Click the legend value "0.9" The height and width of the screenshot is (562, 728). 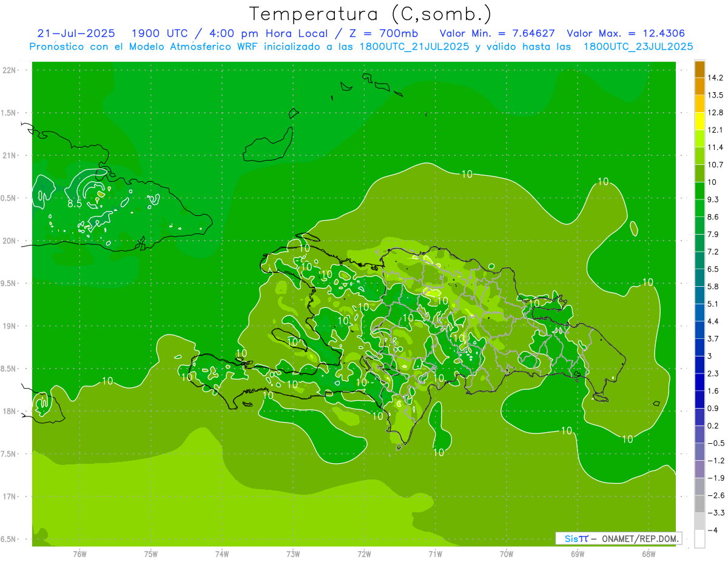714,408
